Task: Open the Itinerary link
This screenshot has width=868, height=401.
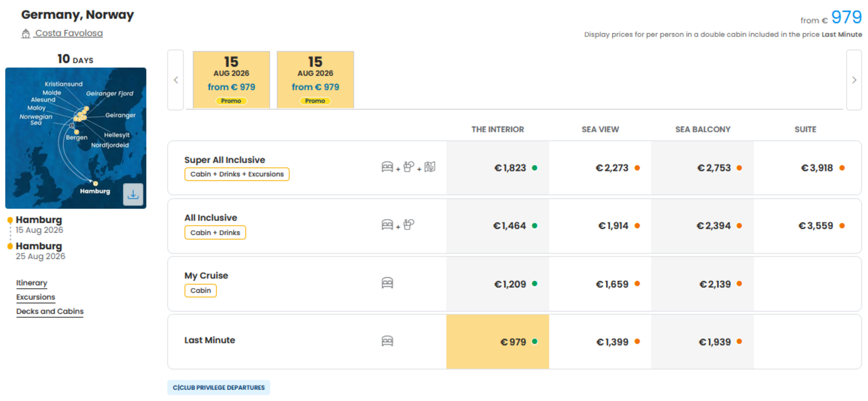Action: pyautogui.click(x=32, y=283)
